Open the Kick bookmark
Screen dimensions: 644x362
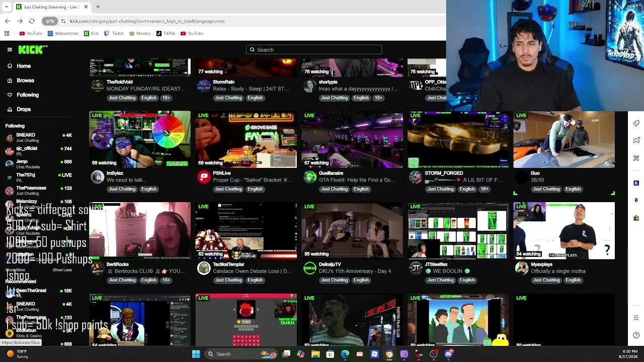click(91, 33)
